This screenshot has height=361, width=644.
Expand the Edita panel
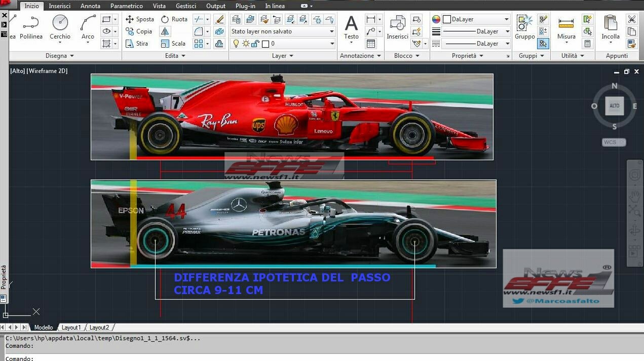point(175,56)
